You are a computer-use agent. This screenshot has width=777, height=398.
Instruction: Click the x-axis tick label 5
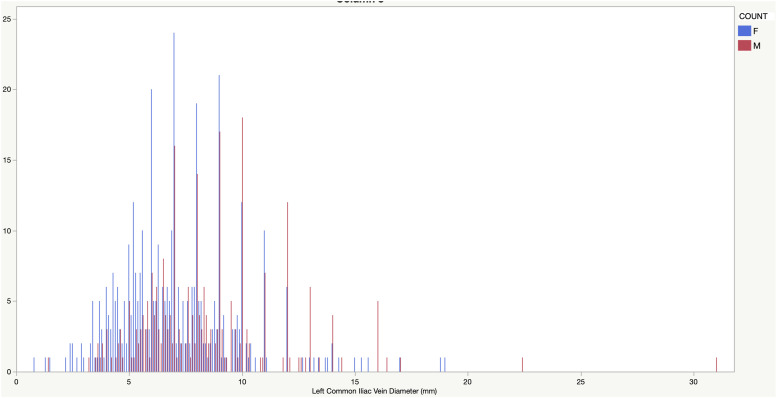coord(129,382)
